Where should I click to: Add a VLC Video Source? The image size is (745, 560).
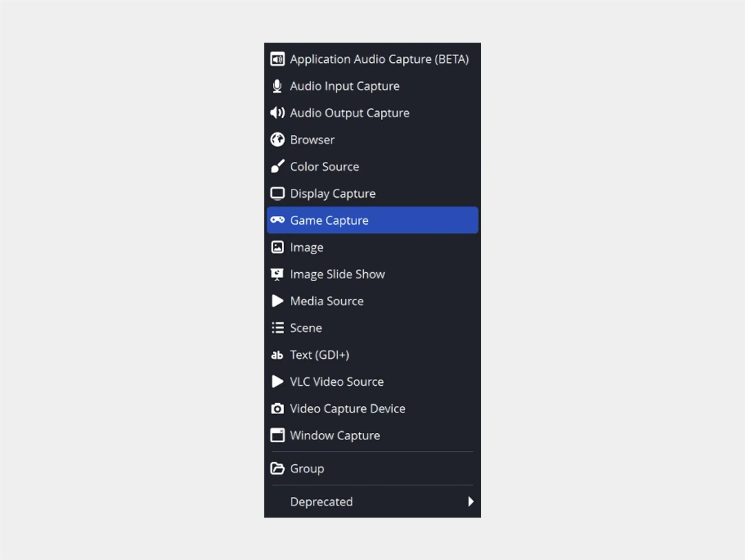point(336,382)
